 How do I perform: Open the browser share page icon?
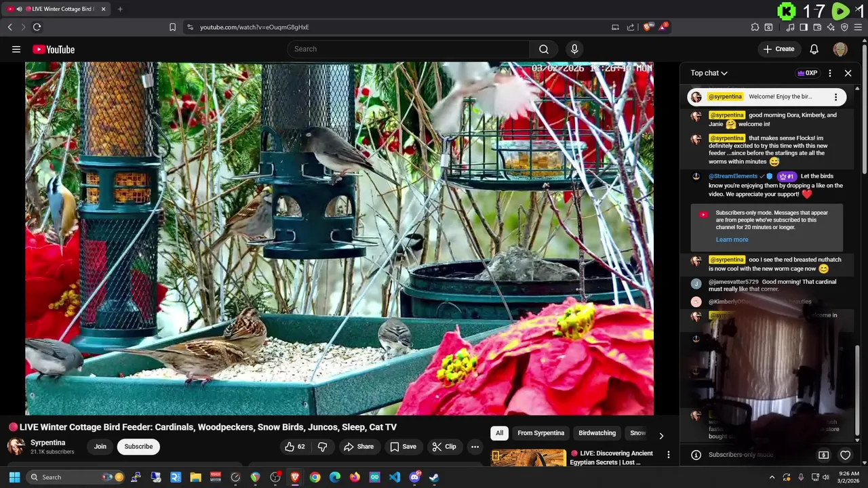(631, 27)
